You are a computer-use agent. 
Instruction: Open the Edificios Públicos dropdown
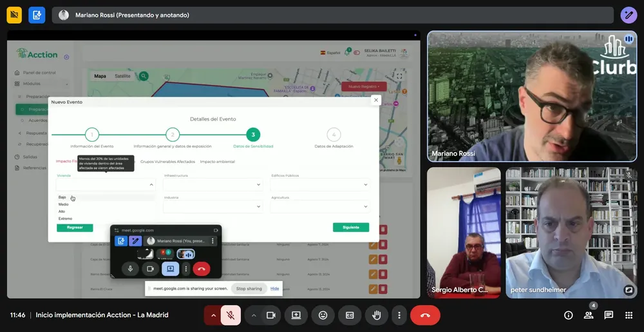click(x=319, y=185)
